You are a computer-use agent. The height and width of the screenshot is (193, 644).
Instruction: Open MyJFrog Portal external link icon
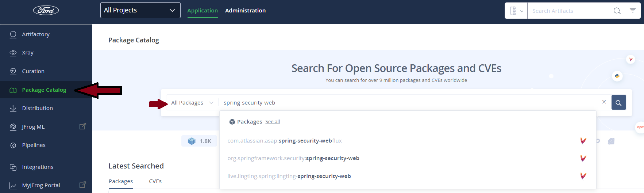coord(83,185)
